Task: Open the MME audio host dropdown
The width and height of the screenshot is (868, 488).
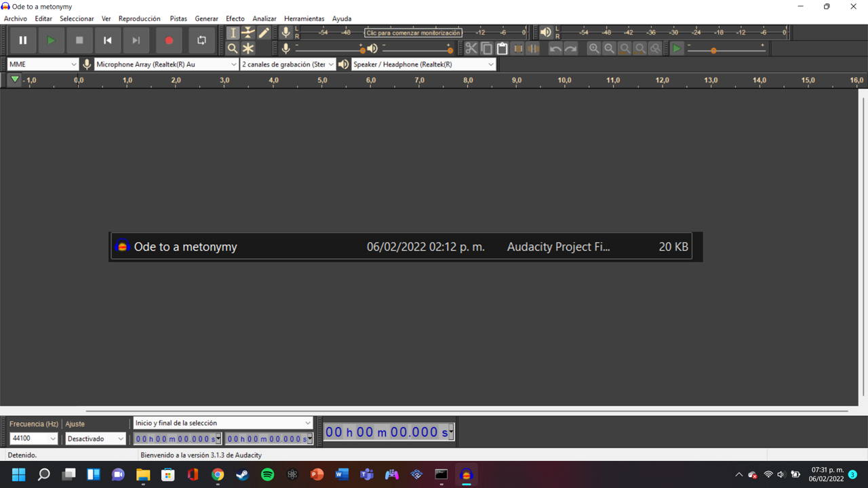Action: [43, 64]
